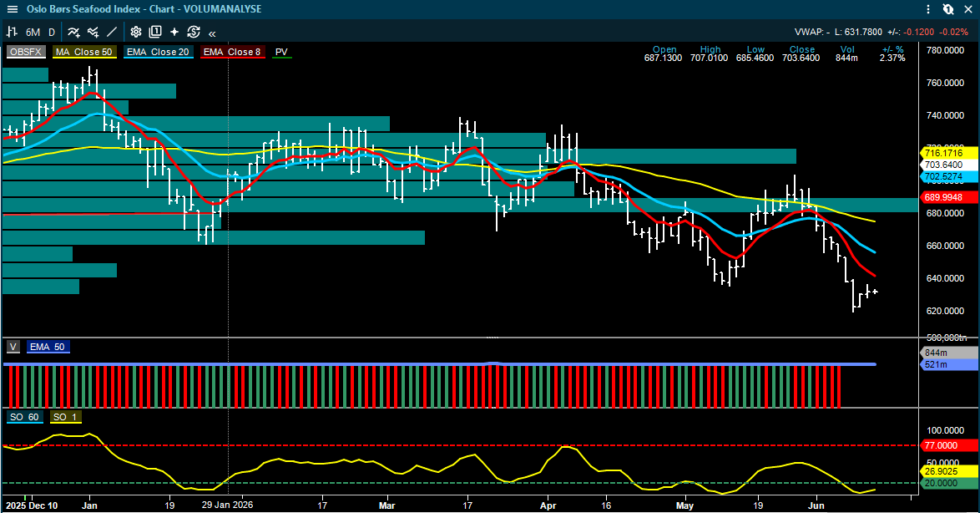Click the currency refresh icon in the toolbar
The width and height of the screenshot is (980, 513).
(194, 32)
